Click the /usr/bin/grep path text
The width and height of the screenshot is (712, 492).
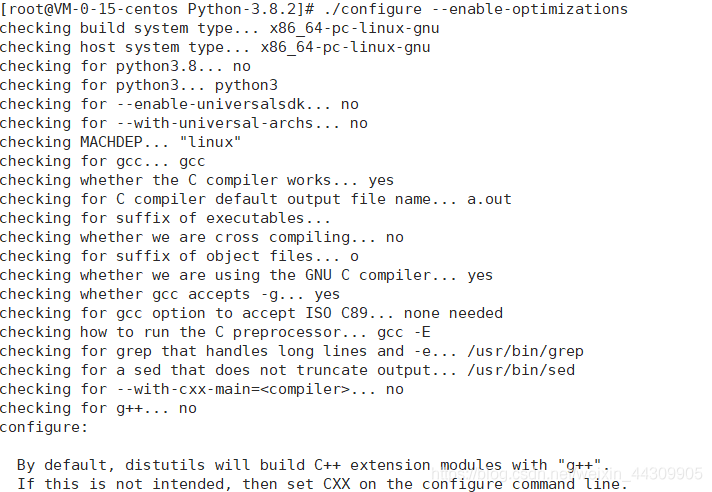(525, 352)
